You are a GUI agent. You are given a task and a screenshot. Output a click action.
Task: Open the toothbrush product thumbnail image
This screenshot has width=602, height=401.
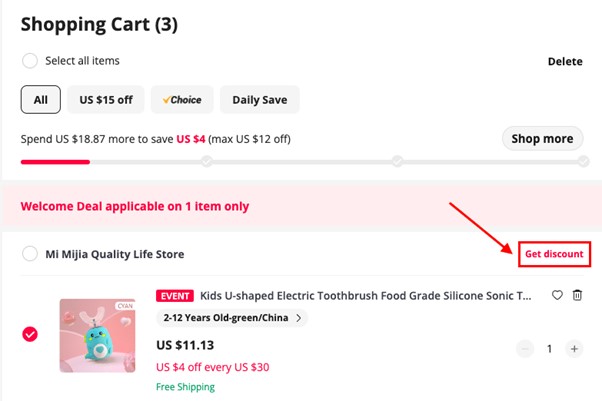point(98,335)
